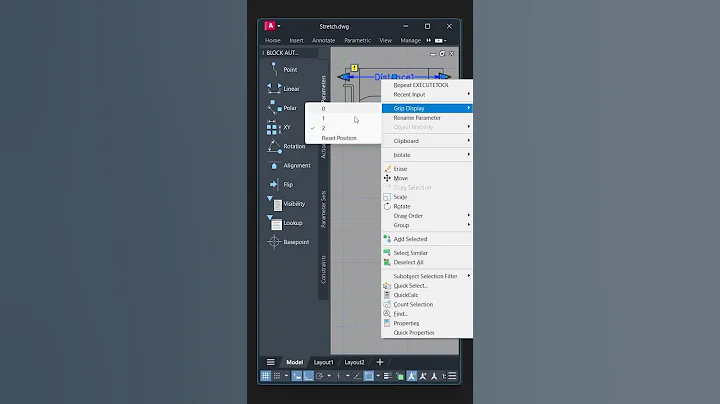This screenshot has width=720, height=404.
Task: Expand the Subobject Selection Filter submenu
Action: pos(427,276)
